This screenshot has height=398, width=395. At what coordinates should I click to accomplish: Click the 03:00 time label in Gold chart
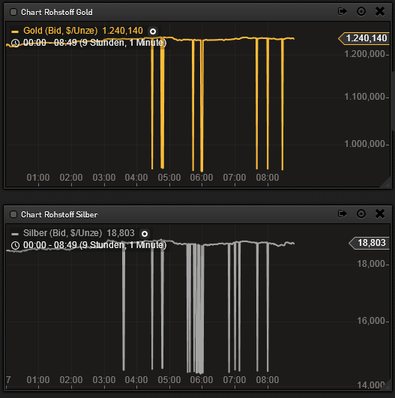[104, 178]
